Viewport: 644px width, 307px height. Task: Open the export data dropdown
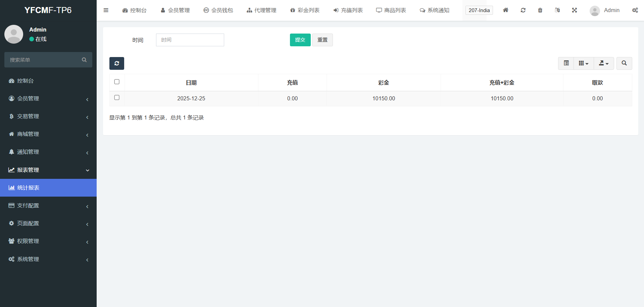pos(603,63)
